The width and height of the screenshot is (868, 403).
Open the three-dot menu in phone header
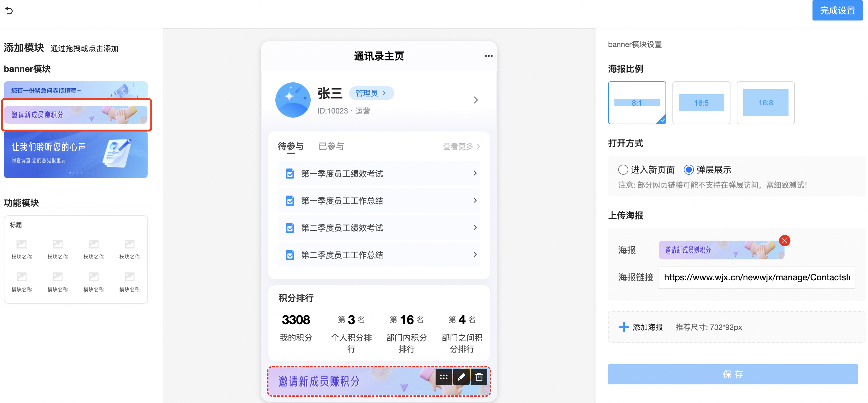coord(488,56)
